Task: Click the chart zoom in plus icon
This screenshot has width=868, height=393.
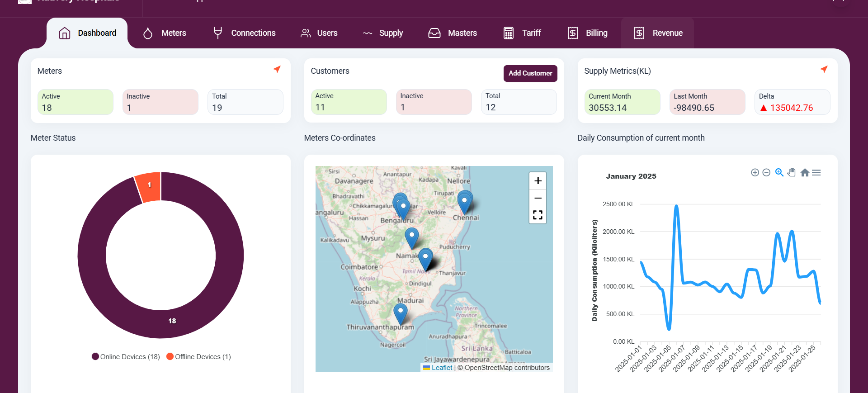Action: pos(755,172)
